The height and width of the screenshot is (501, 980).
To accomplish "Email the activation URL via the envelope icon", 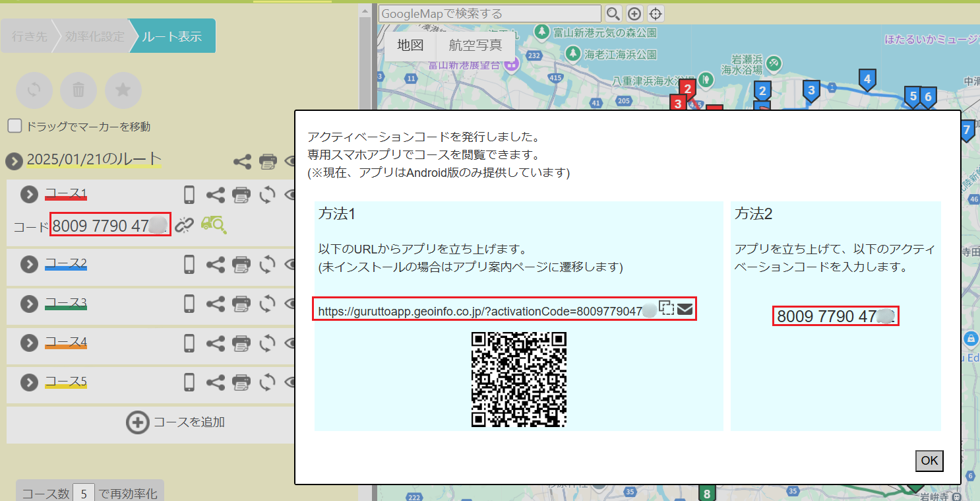I will (x=685, y=309).
